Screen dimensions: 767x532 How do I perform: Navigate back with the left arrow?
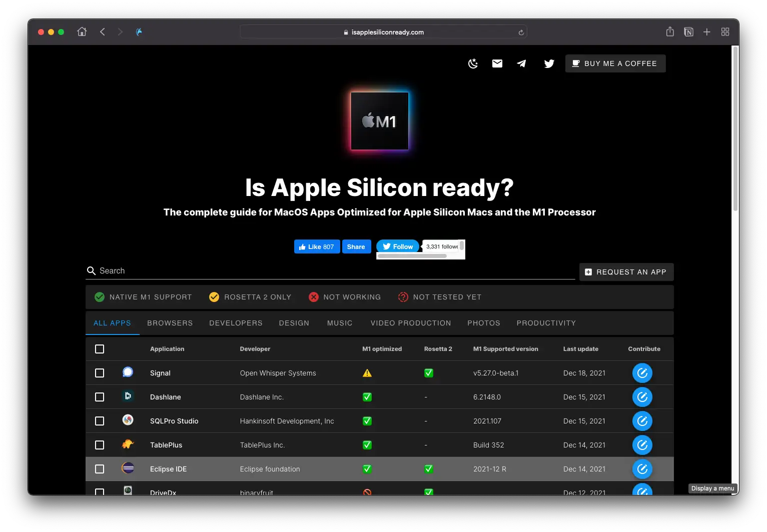click(x=103, y=32)
